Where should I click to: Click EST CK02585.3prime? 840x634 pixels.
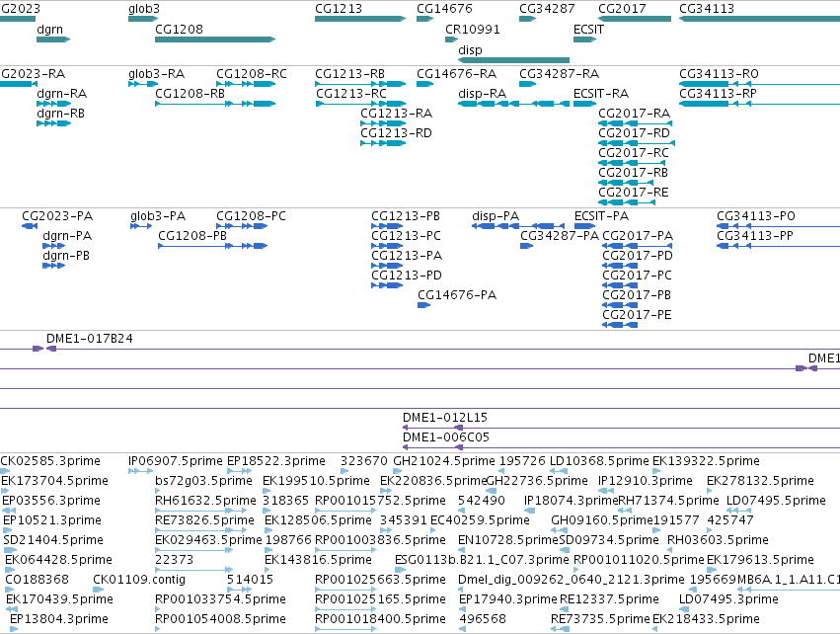(x=50, y=461)
